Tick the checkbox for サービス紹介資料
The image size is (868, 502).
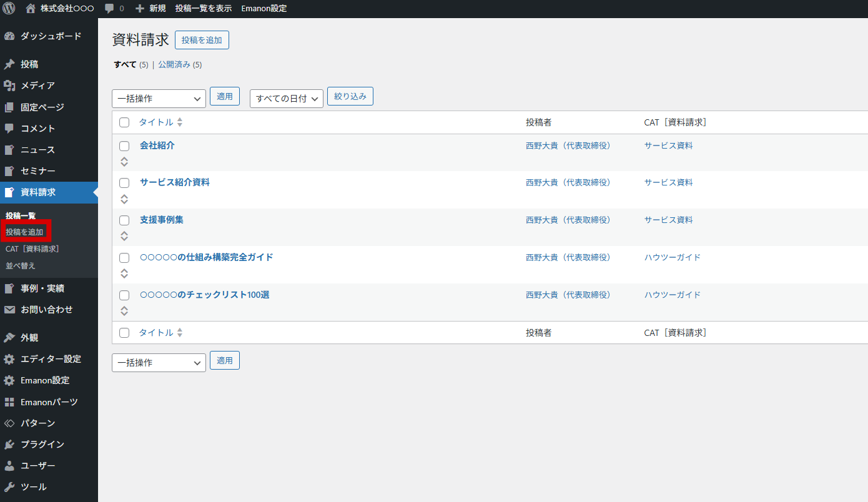point(124,183)
